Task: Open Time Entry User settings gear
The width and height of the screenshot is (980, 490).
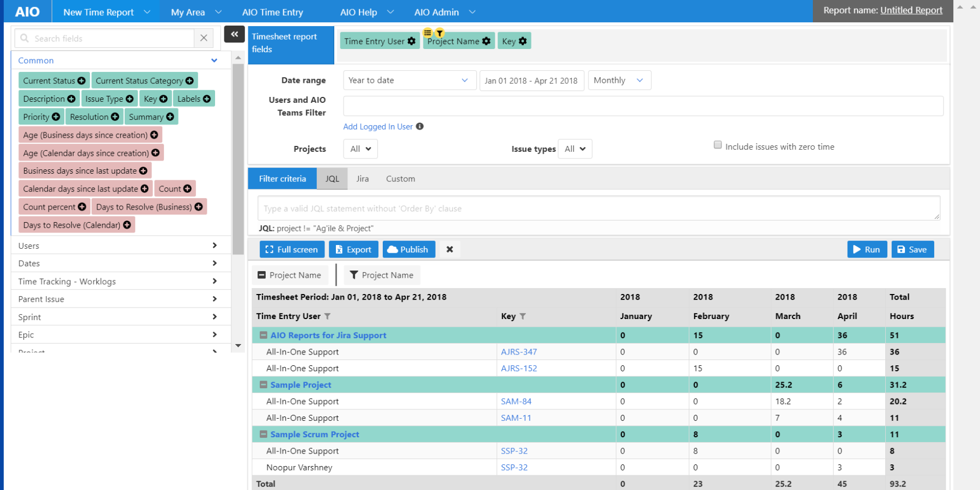Action: point(412,41)
